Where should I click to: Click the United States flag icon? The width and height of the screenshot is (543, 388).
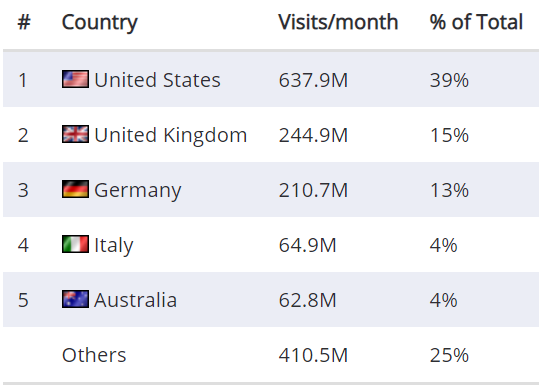coord(75,79)
